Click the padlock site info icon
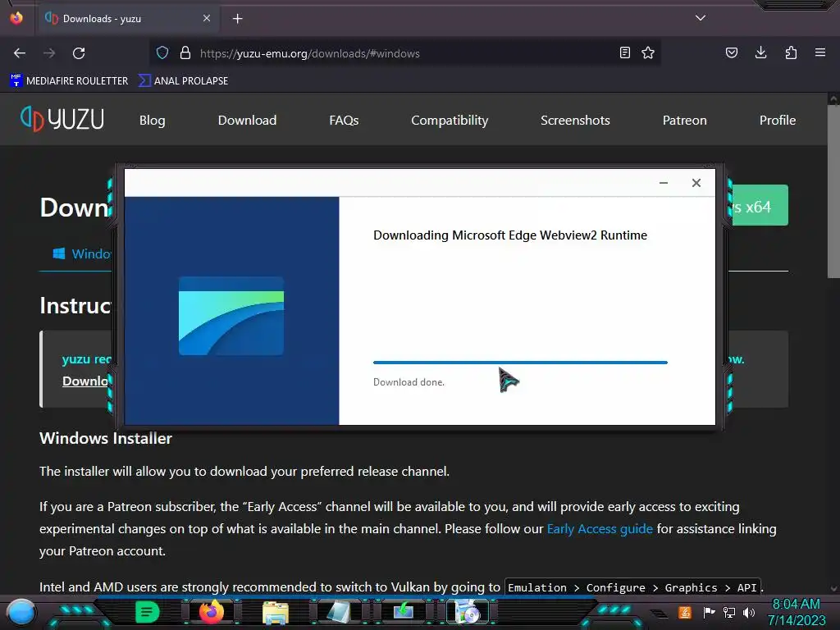Viewport: 840px width, 630px height. pos(185,52)
